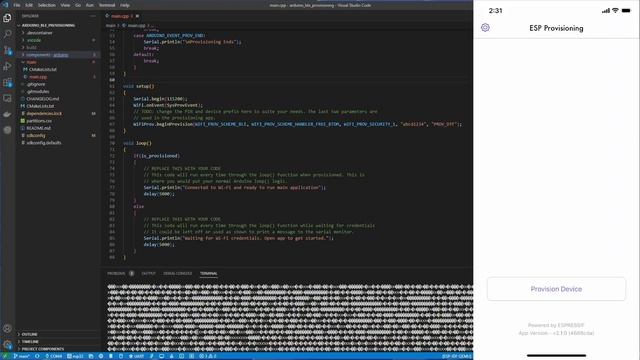Open the Run menu
The image size is (640, 360).
[90, 5]
